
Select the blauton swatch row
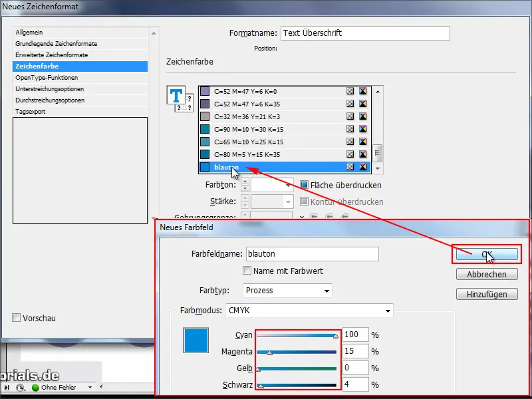[285, 167]
